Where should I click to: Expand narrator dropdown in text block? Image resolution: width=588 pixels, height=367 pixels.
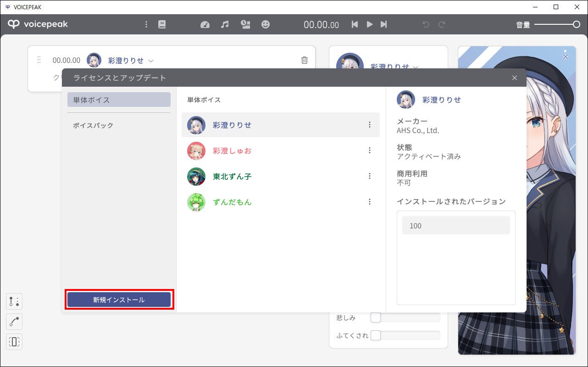click(x=151, y=61)
